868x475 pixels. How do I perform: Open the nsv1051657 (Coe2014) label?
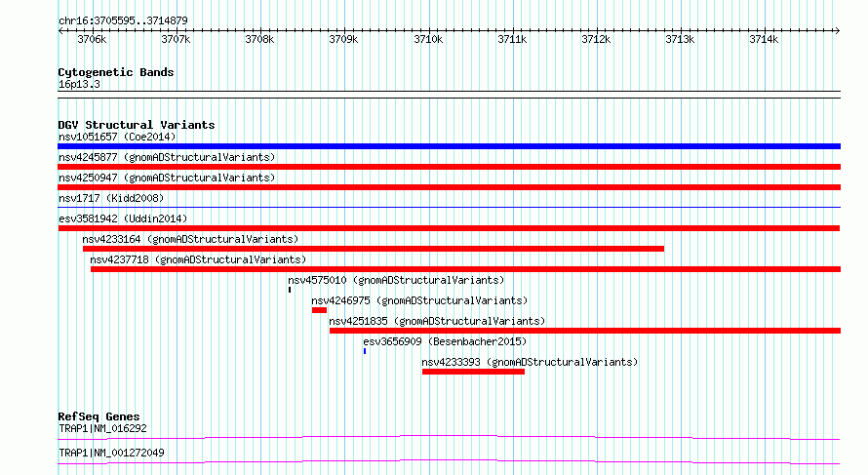click(117, 137)
